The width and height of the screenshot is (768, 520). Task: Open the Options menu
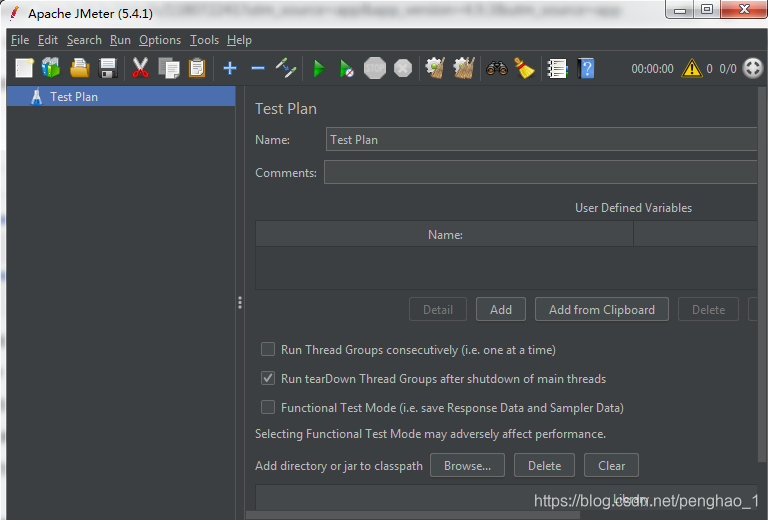[x=160, y=40]
